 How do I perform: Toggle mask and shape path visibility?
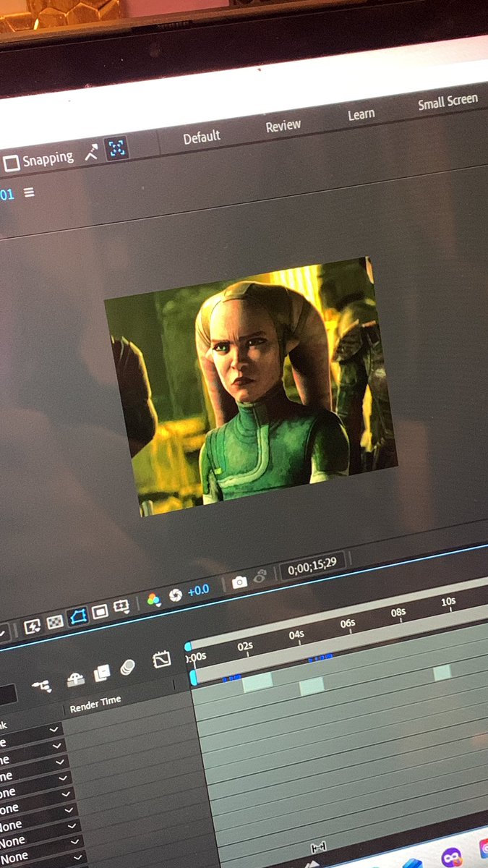coord(77,617)
